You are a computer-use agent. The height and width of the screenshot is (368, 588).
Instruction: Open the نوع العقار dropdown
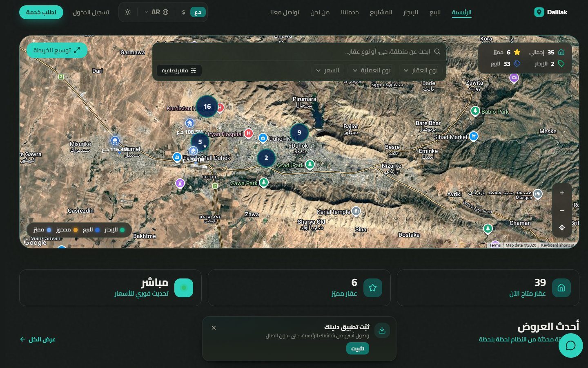[x=421, y=70]
